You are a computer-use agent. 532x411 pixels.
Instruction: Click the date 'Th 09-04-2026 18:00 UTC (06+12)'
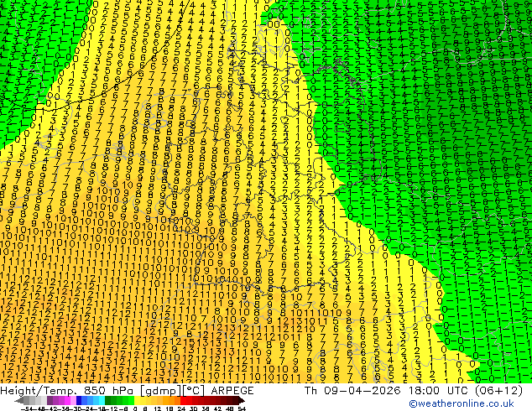[414, 391]
